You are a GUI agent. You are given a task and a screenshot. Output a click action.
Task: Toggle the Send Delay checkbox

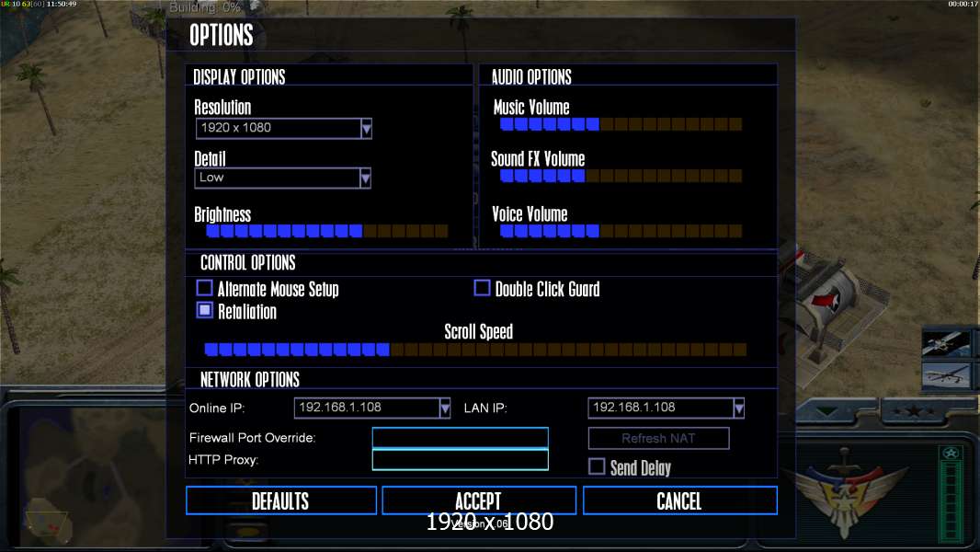coord(597,466)
